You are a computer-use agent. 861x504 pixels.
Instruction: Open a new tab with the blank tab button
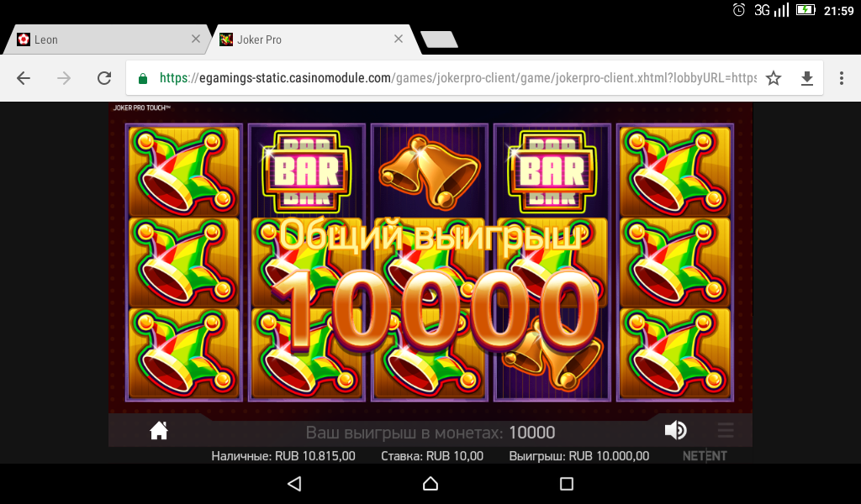[x=439, y=39]
